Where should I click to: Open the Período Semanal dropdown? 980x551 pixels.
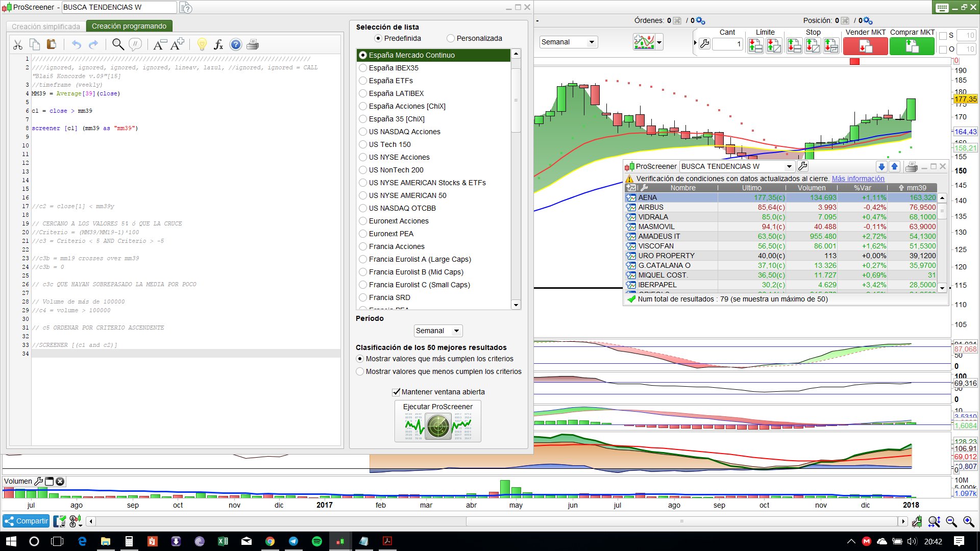[438, 331]
